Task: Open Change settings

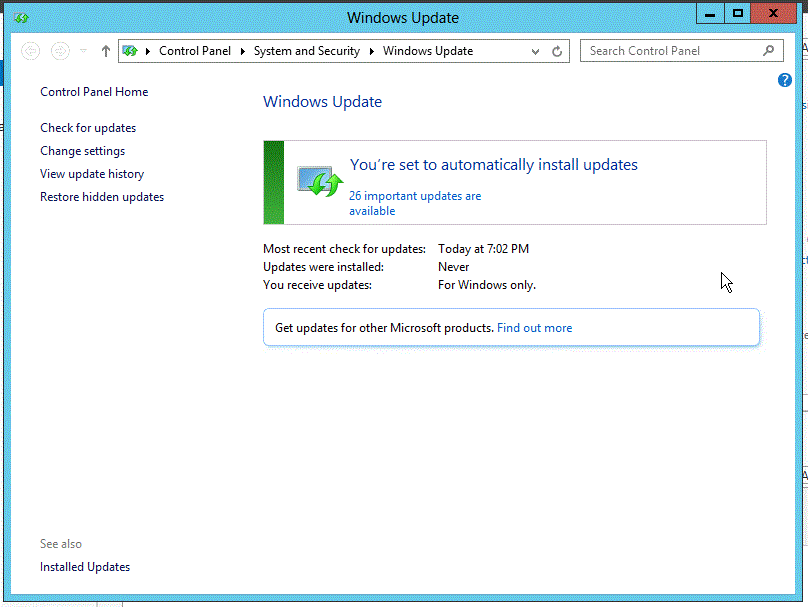Action: point(82,151)
